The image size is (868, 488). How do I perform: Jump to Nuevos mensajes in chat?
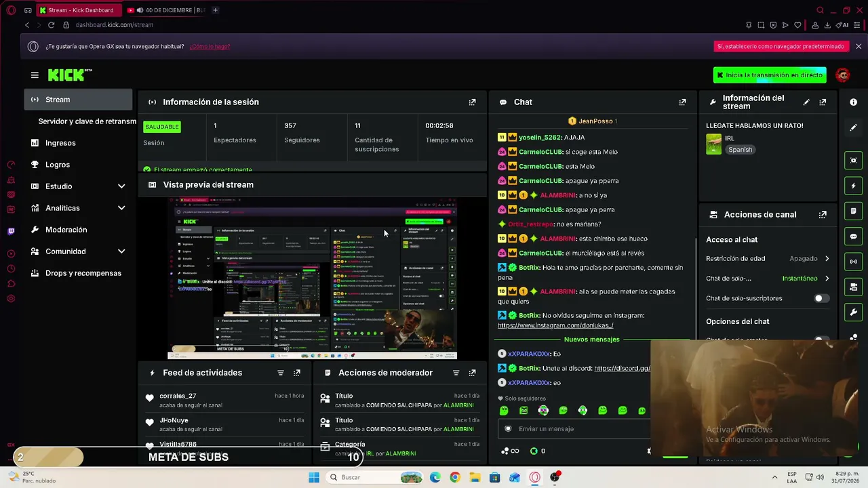pos(592,340)
